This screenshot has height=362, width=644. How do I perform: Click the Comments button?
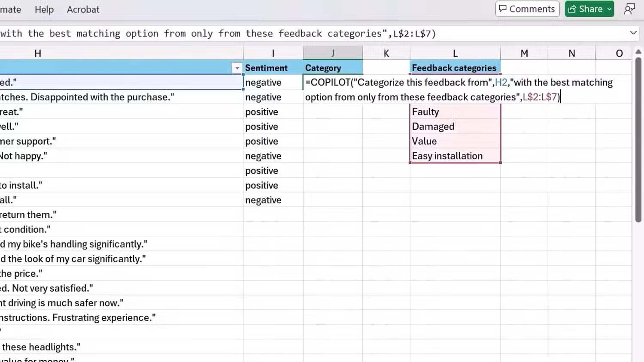tap(527, 9)
